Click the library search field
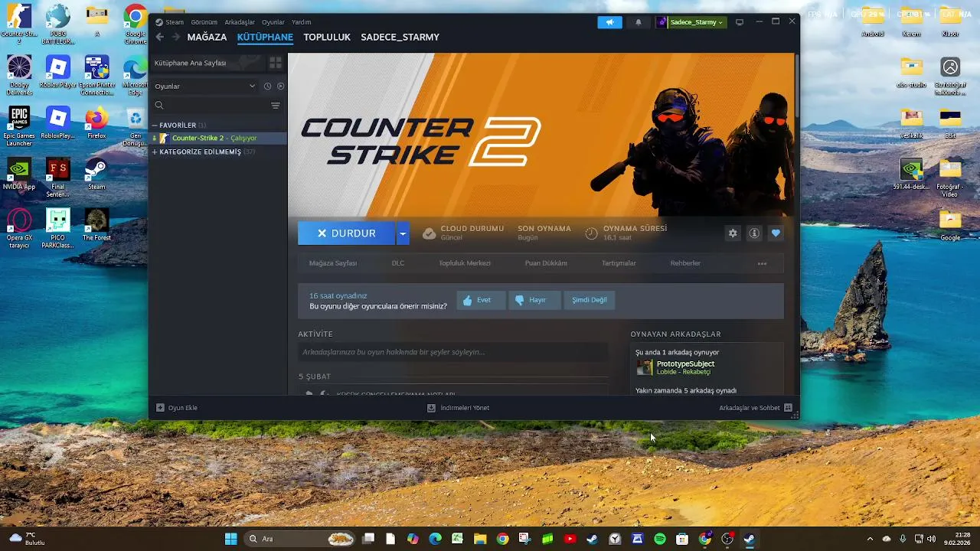Viewport: 980px width, 551px height. click(x=211, y=106)
